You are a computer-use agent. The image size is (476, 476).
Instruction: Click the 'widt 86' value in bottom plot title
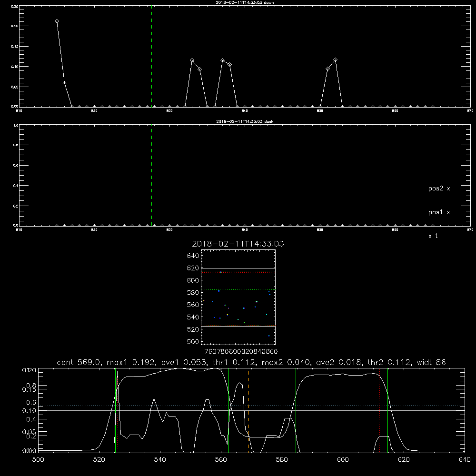(431, 362)
